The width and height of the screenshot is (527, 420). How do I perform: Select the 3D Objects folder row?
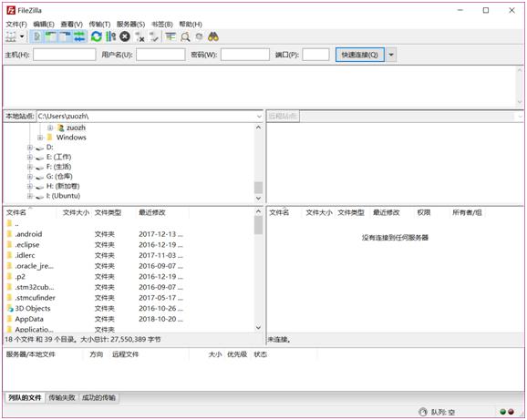pos(129,309)
